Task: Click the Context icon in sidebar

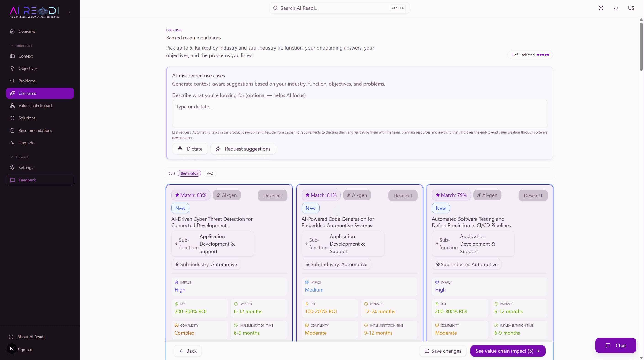Action: tap(12, 56)
